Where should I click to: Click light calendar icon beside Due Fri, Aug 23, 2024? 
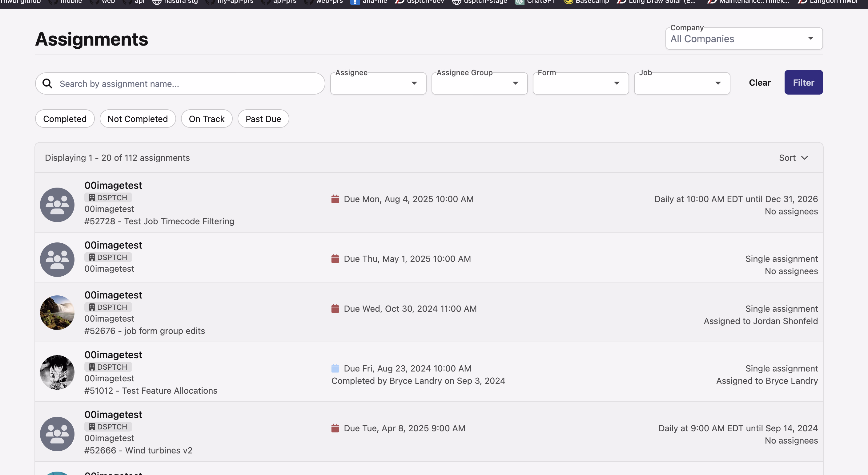tap(335, 368)
